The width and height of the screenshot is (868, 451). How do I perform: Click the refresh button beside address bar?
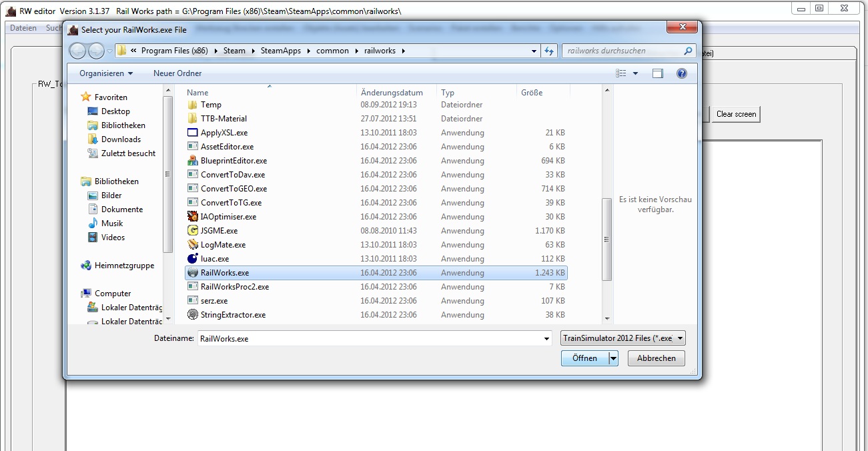[549, 51]
